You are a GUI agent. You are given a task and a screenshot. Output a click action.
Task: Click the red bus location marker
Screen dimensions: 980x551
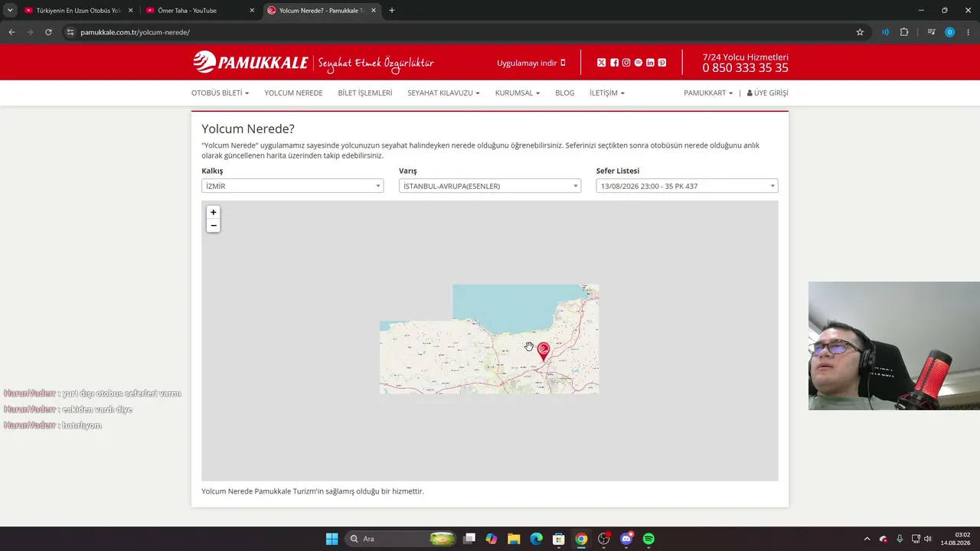(x=544, y=351)
